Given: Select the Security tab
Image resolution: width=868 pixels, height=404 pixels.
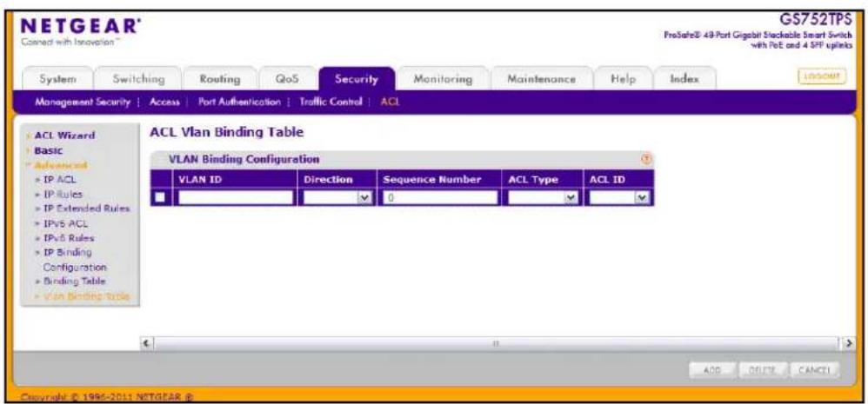Looking at the screenshot, I should tap(357, 79).
